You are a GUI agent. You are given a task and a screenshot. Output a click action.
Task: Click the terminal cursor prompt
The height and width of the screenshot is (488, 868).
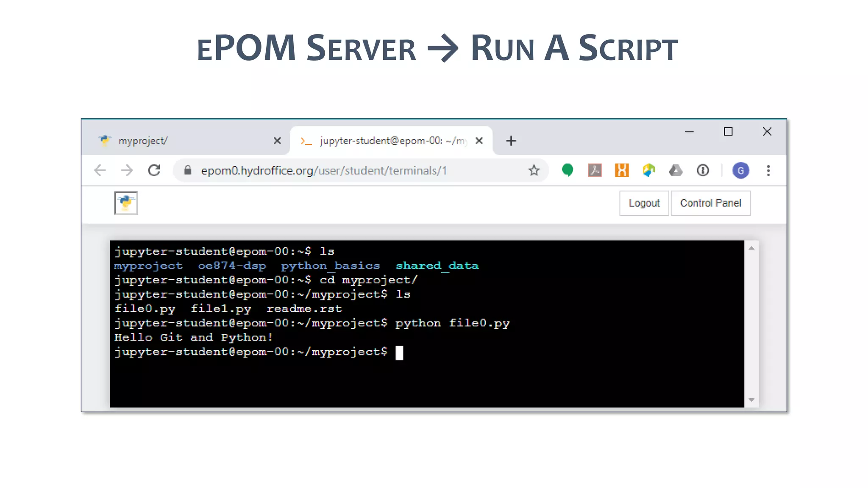pos(399,352)
